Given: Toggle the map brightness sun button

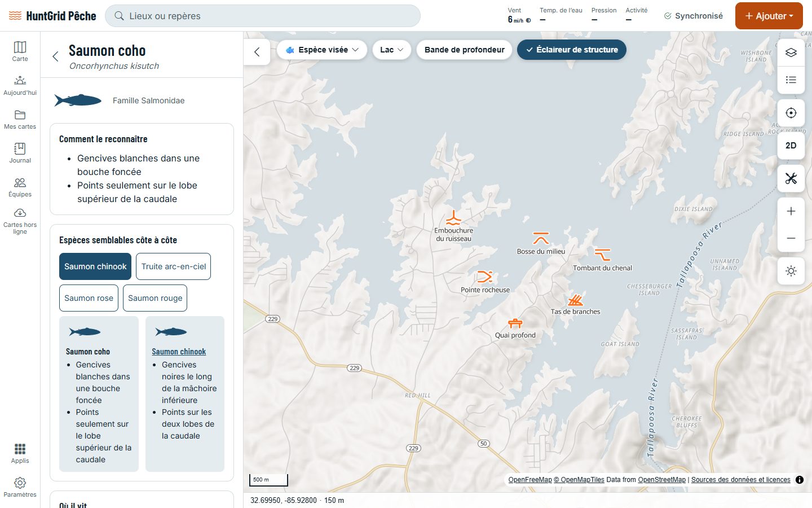Looking at the screenshot, I should (791, 271).
